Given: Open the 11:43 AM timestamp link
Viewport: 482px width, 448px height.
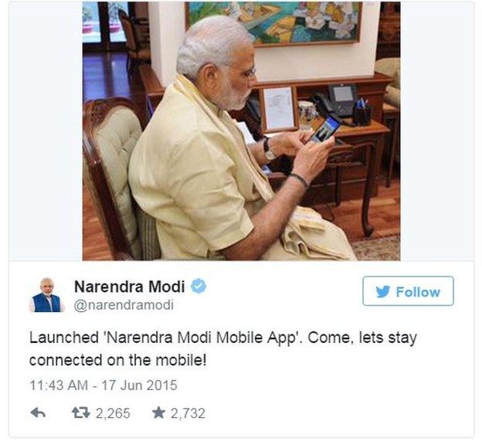Looking at the screenshot, I should click(59, 385).
